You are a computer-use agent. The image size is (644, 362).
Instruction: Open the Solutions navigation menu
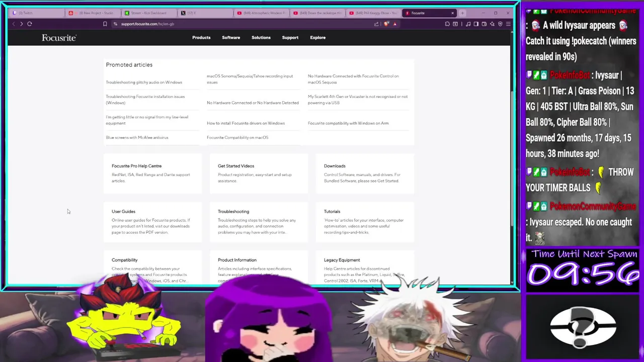pyautogui.click(x=261, y=38)
